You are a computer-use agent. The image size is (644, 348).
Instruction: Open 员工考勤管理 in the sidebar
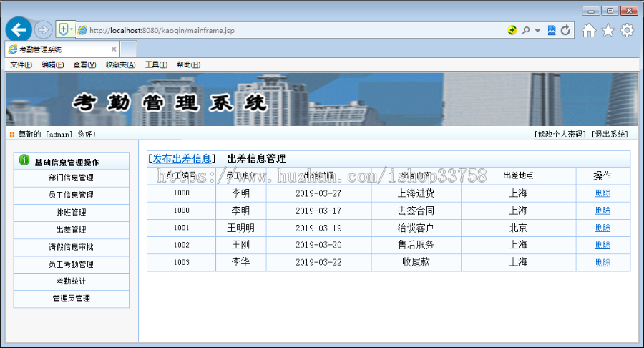(71, 264)
